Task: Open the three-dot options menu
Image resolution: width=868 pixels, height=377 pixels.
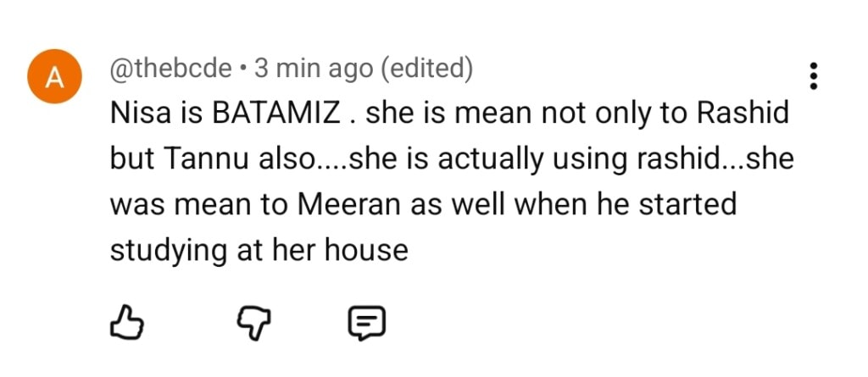Action: point(814,76)
